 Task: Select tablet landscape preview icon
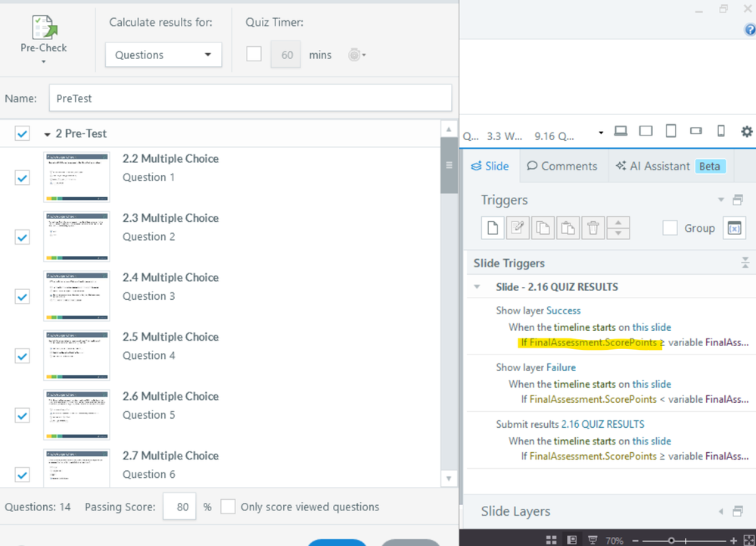646,131
